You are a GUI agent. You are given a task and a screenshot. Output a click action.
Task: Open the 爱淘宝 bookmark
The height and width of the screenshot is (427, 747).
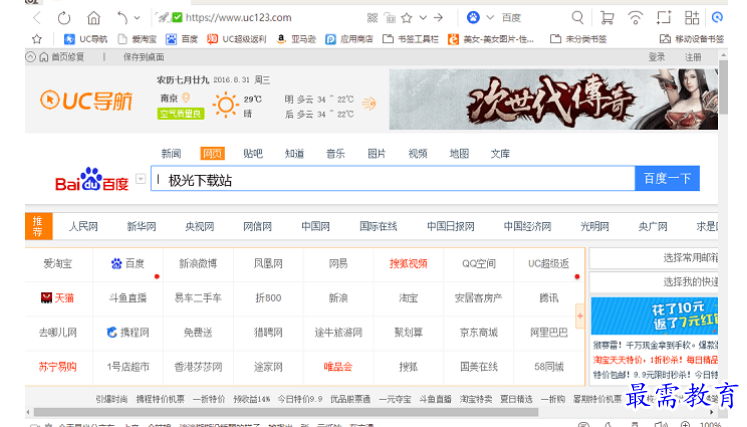tap(137, 39)
